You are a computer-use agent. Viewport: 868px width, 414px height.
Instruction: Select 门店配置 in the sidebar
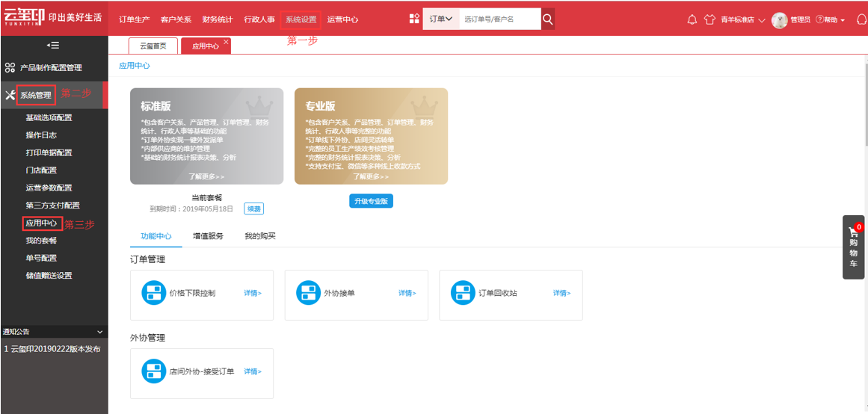[42, 170]
